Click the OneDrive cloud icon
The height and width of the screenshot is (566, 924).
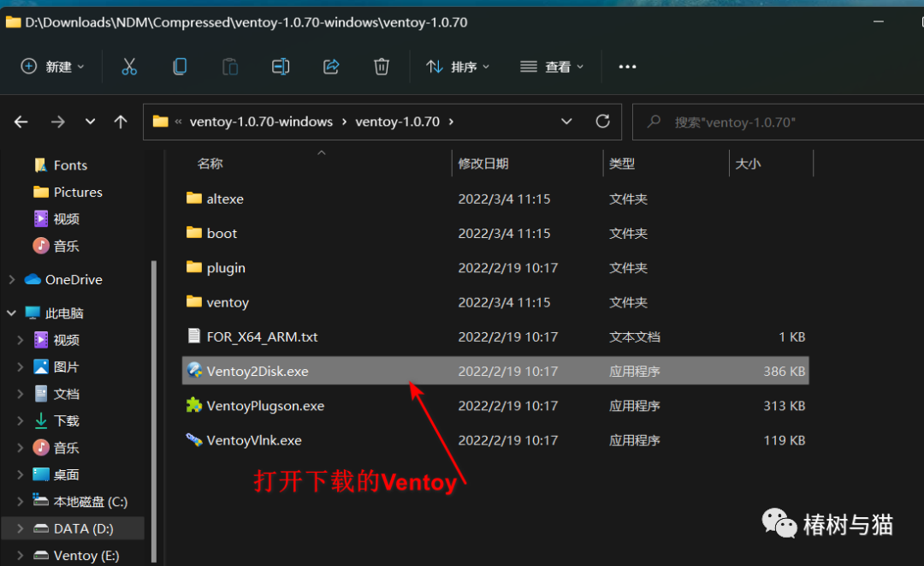[x=33, y=279]
